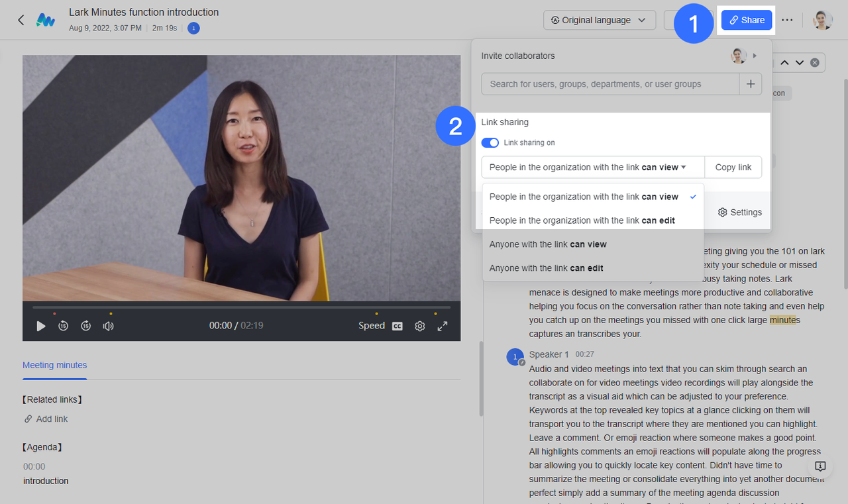Click the back arrow icon

[x=21, y=20]
